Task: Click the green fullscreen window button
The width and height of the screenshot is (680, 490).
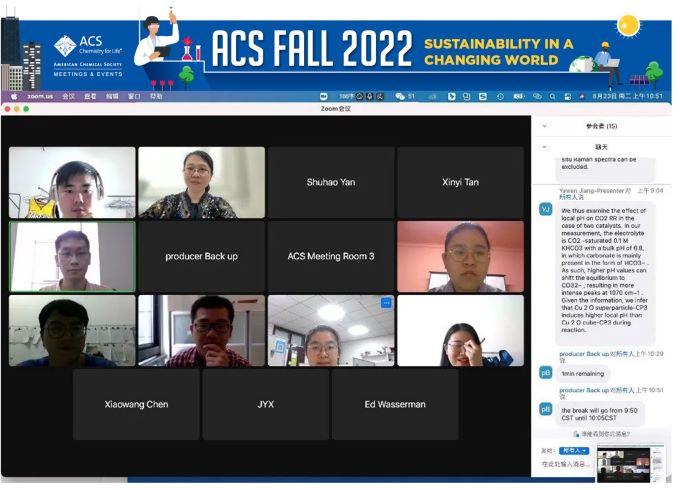Action: (27, 108)
